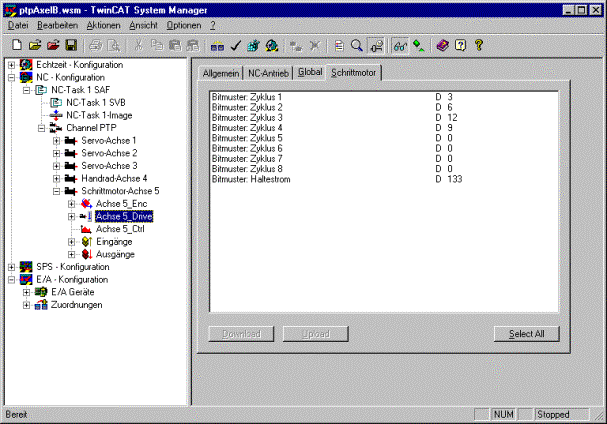This screenshot has width=607, height=424.
Task: Click the Download button
Action: 241,334
